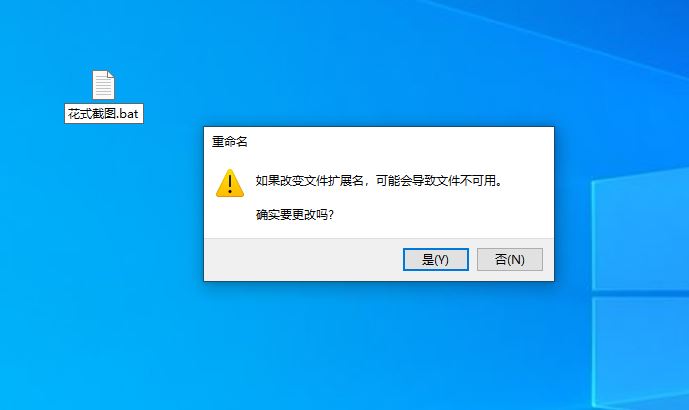Viewport: 689px width, 410px height.
Task: Click the Windows logo pane on wallpaper
Action: pyautogui.click(x=640, y=233)
